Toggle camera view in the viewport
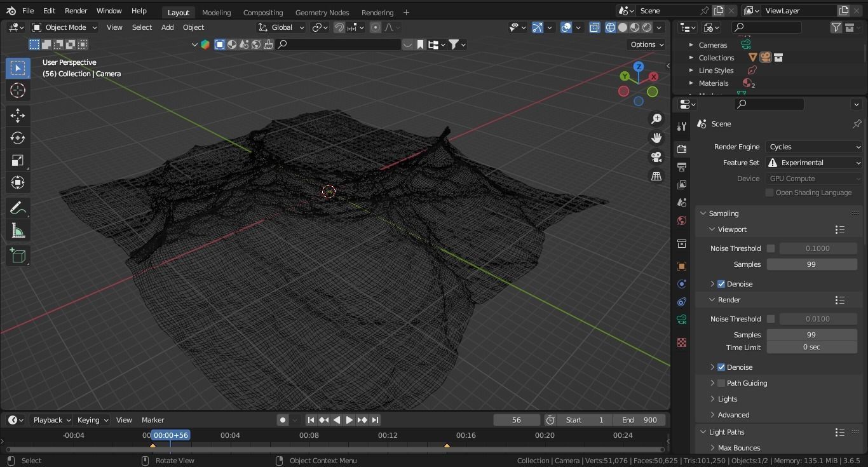Image resolution: width=868 pixels, height=467 pixels. (x=656, y=157)
